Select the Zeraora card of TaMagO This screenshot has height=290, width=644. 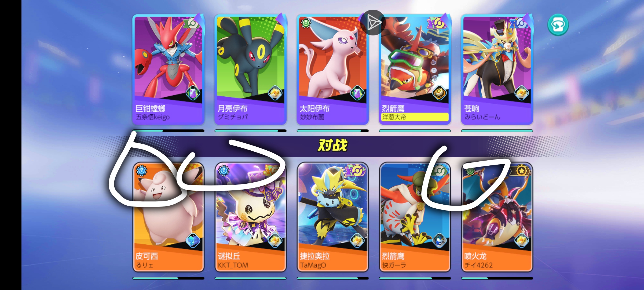click(333, 217)
